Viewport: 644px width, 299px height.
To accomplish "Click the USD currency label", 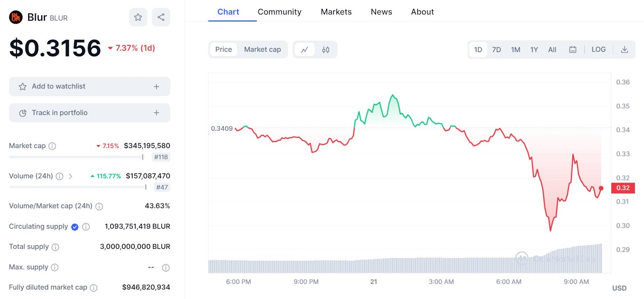I will (619, 288).
